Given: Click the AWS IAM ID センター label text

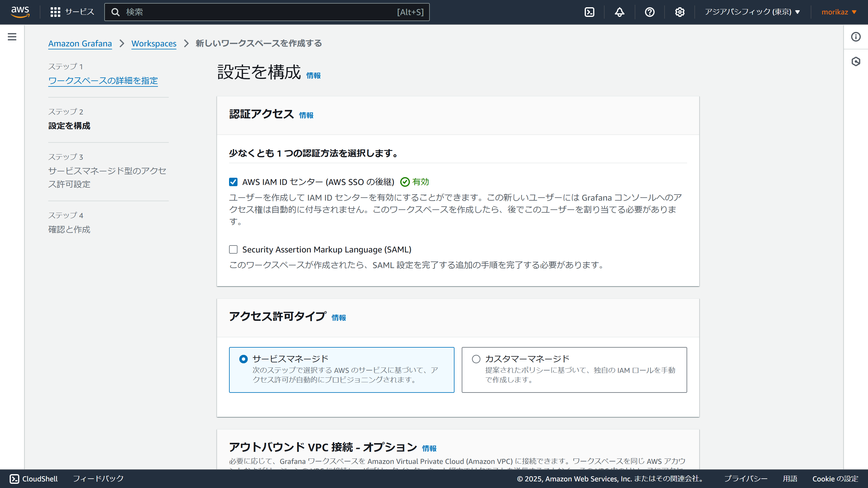Looking at the screenshot, I should (318, 182).
